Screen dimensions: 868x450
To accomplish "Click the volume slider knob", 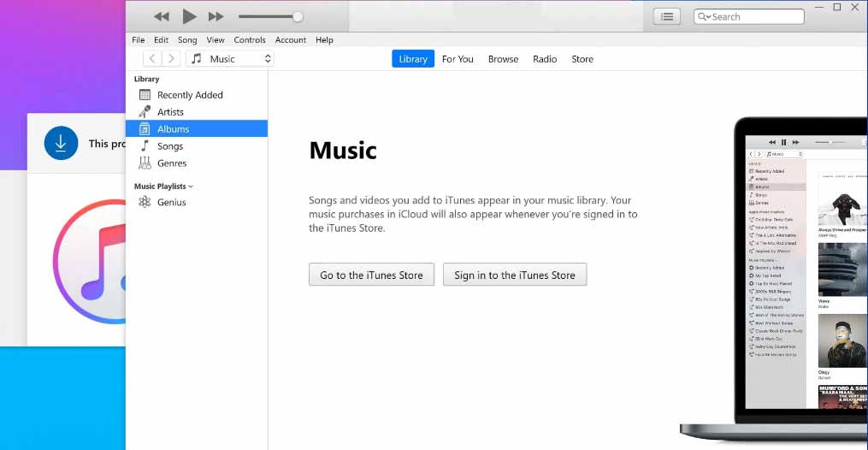I will coord(298,16).
